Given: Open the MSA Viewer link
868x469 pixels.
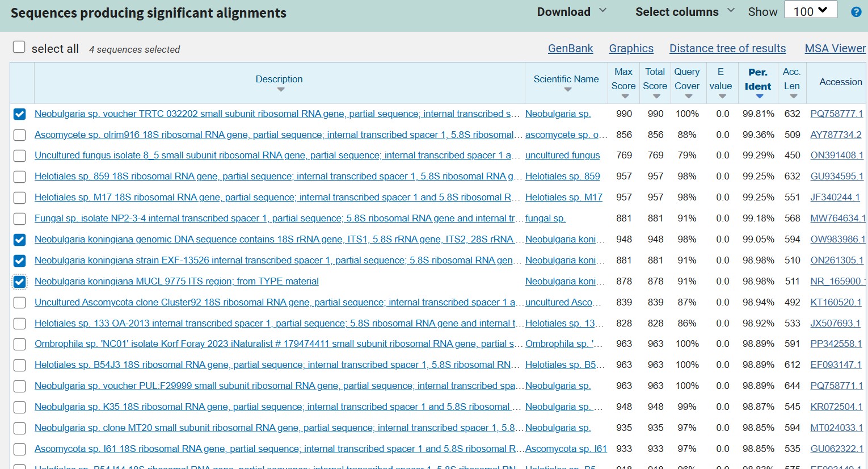Looking at the screenshot, I should click(835, 49).
